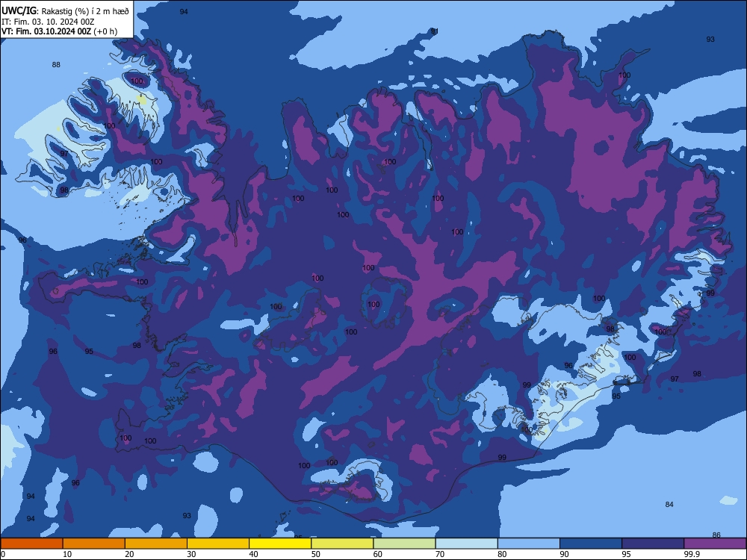Click the '10' legend tick label

(x=67, y=554)
